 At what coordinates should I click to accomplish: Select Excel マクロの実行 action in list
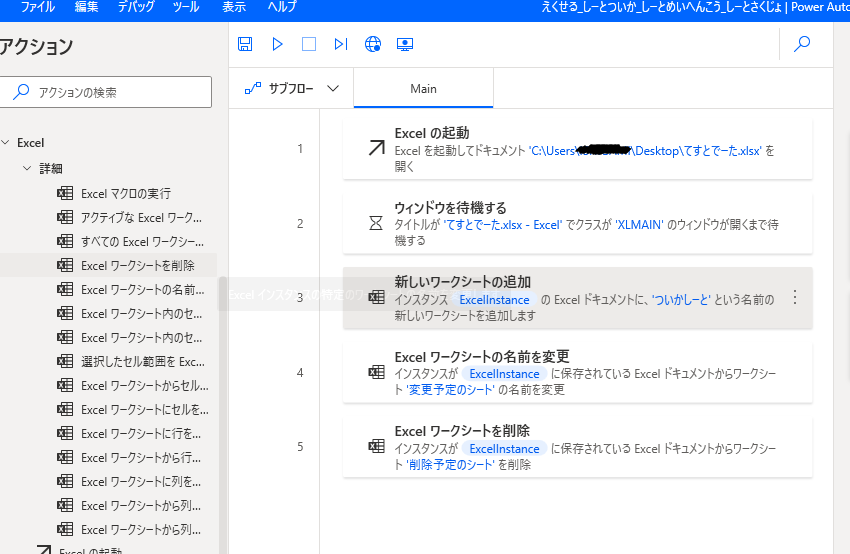point(125,193)
